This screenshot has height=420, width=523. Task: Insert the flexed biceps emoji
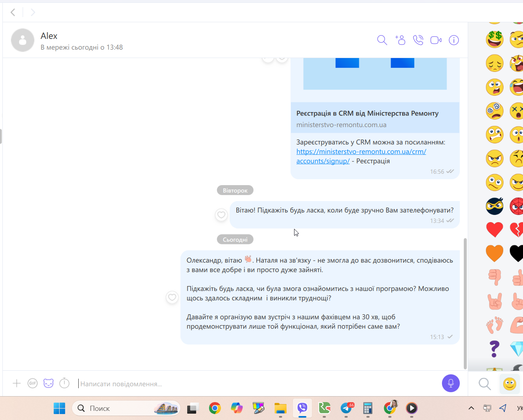tap(517, 325)
